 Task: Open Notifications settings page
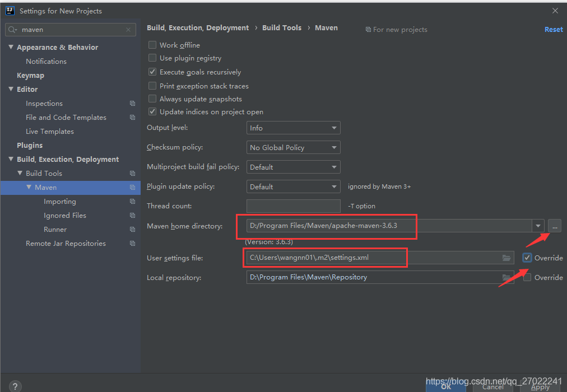pyautogui.click(x=46, y=62)
